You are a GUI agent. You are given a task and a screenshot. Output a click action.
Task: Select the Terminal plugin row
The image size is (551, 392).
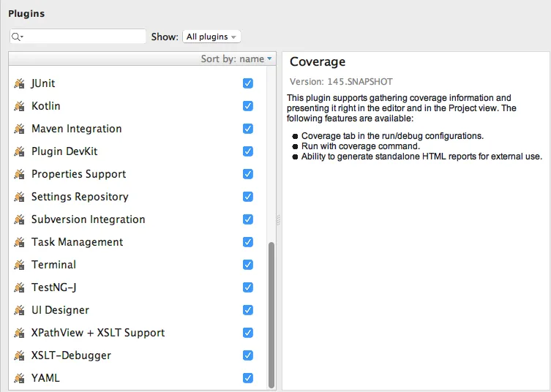click(x=138, y=265)
